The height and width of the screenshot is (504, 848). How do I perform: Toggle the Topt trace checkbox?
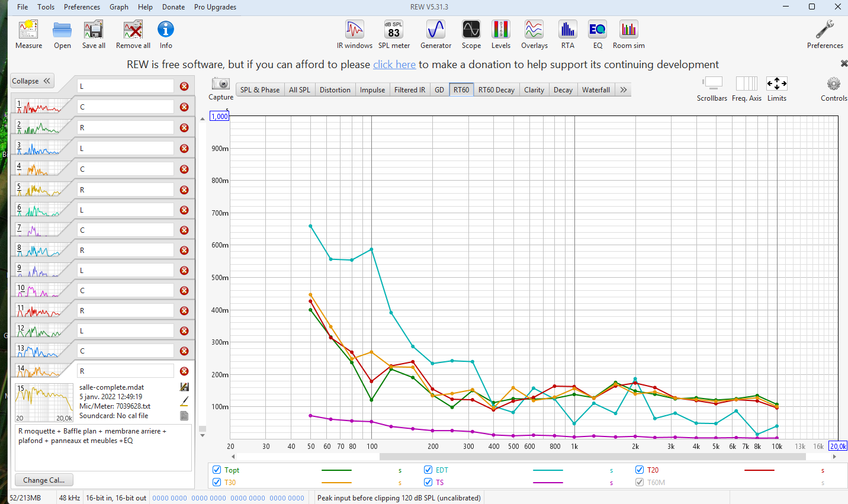click(217, 470)
